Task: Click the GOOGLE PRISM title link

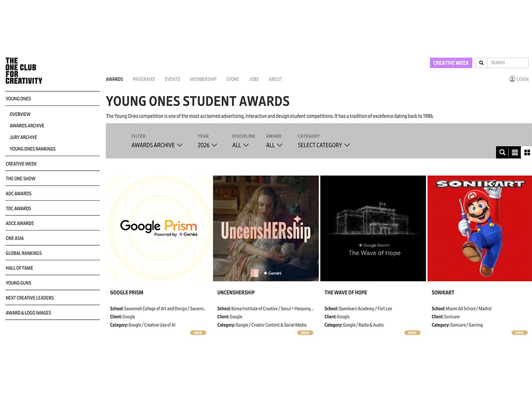Action: click(x=127, y=293)
